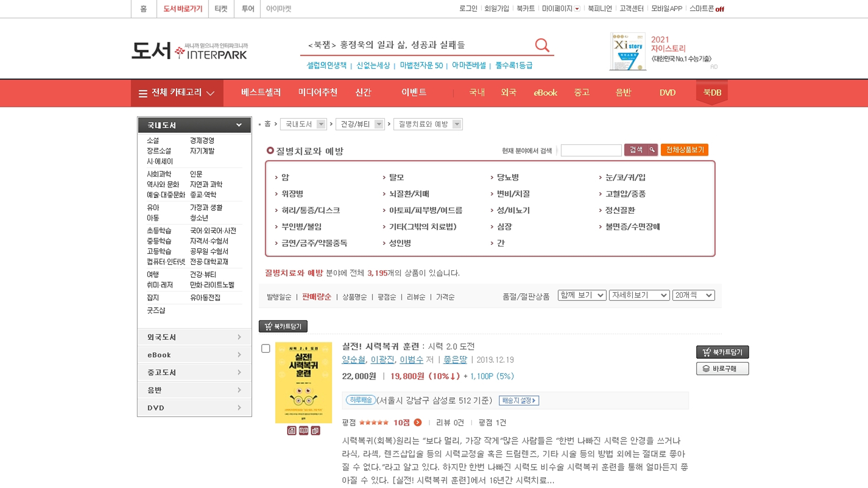Click 바로구매 button on book listing
The height and width of the screenshot is (488, 868).
(722, 369)
